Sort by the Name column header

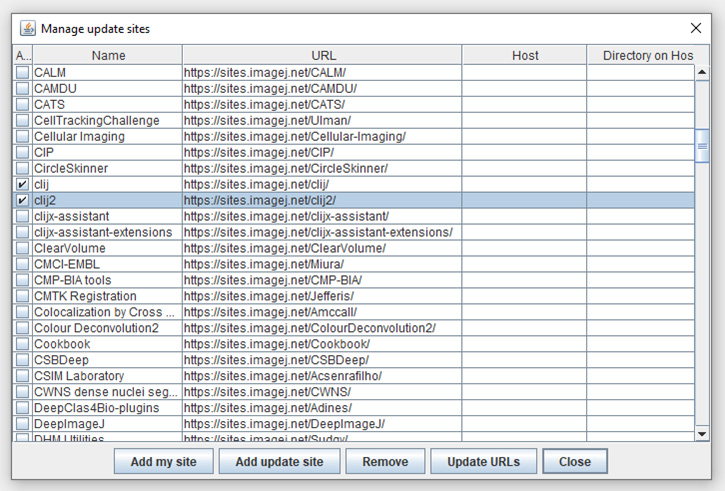click(x=108, y=55)
